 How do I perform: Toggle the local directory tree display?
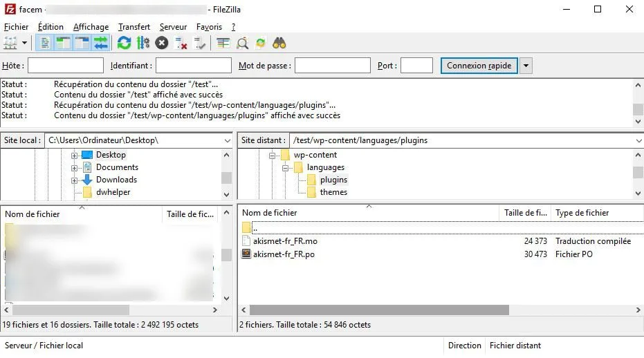63,43
